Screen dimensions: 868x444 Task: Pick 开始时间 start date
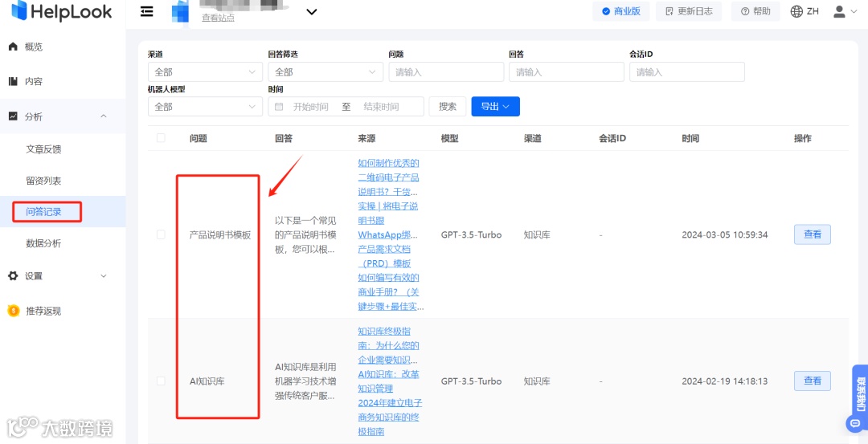310,107
